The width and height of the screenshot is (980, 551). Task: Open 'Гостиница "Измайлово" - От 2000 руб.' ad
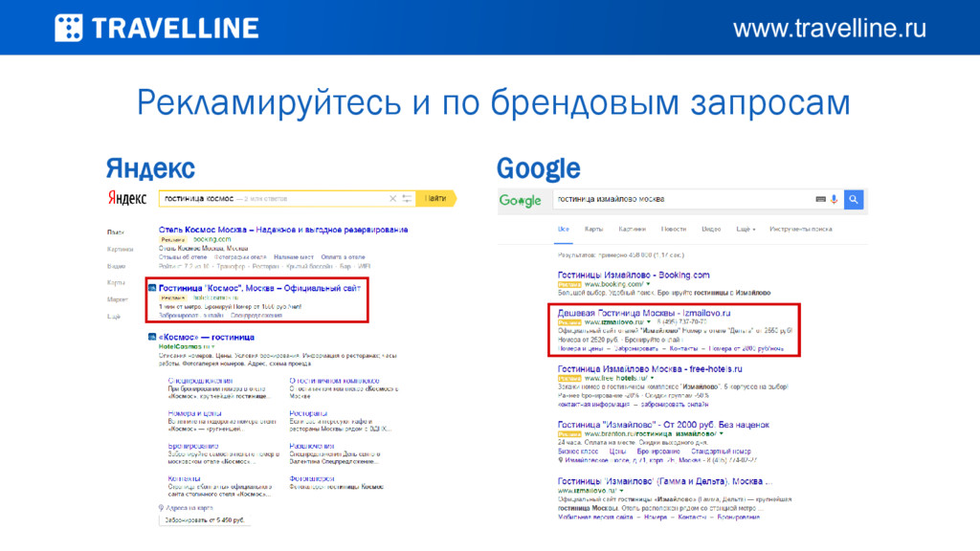(x=663, y=424)
